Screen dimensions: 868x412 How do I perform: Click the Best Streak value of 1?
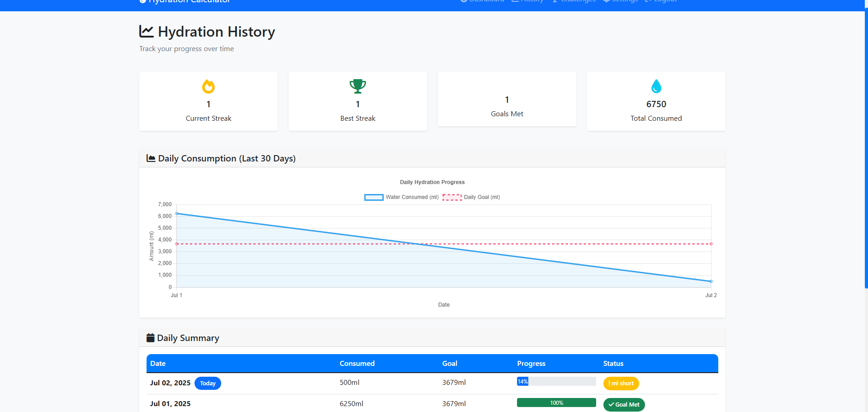point(358,104)
